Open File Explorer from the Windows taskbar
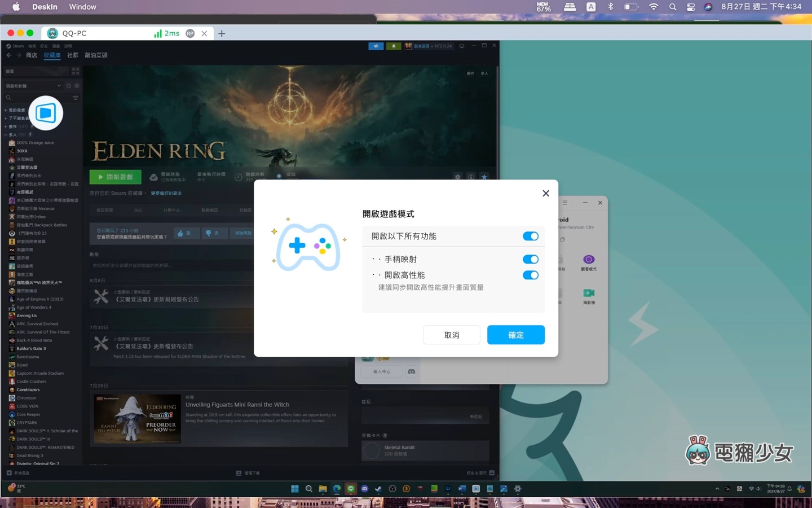The image size is (812, 508). [323, 489]
